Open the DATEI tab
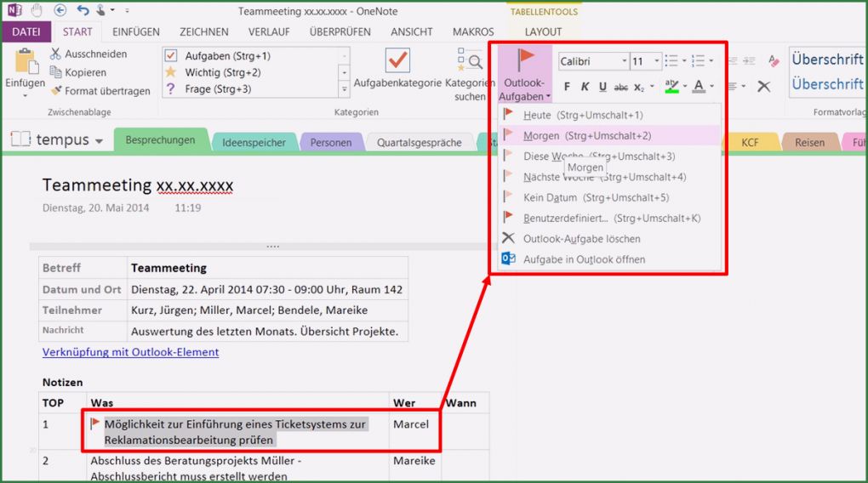Image resolution: width=868 pixels, height=483 pixels. pyautogui.click(x=26, y=32)
